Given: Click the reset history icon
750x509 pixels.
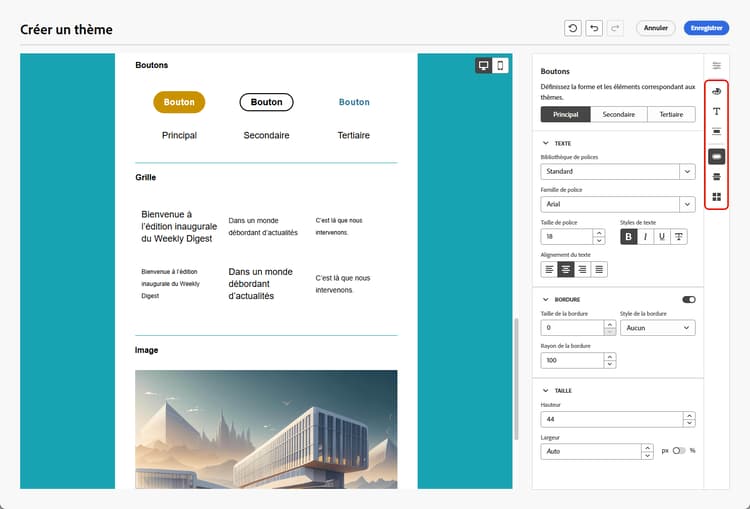Looking at the screenshot, I should pyautogui.click(x=573, y=28).
